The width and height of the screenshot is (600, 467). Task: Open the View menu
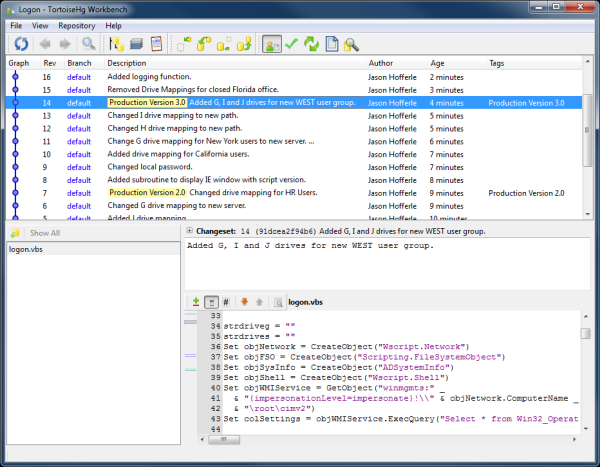pos(40,26)
